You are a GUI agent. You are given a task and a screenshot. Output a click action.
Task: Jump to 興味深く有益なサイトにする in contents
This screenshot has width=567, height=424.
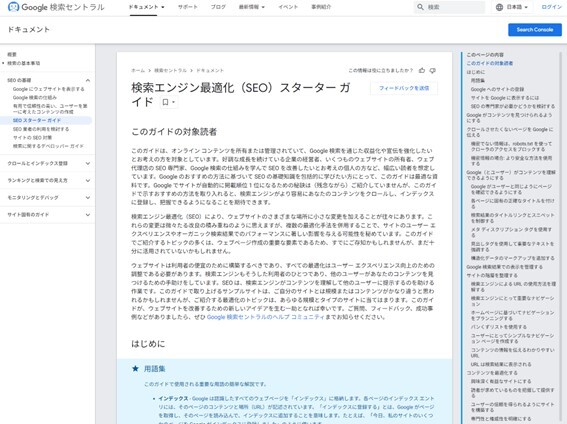point(501,381)
